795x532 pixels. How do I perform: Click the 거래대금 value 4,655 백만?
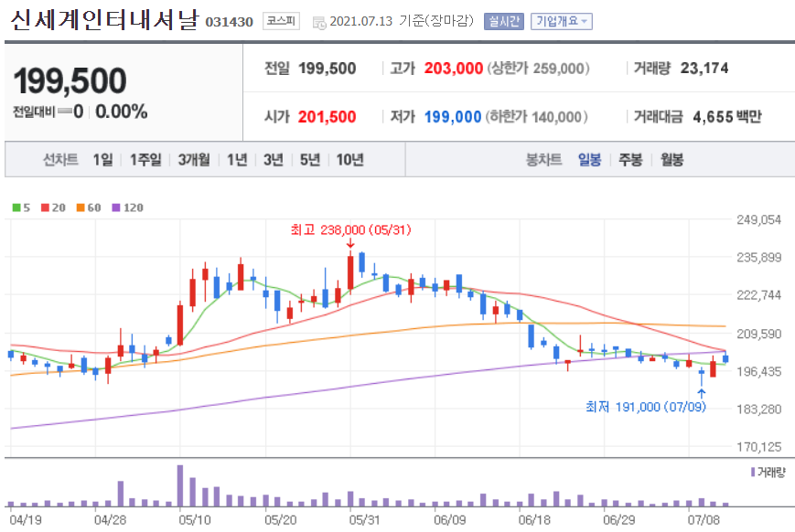(x=727, y=117)
